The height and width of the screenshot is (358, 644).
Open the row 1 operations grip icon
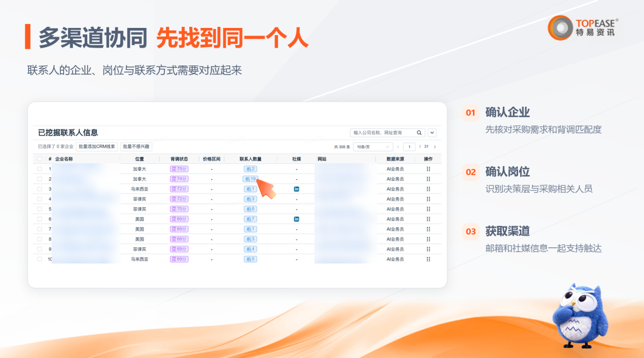[x=428, y=169]
